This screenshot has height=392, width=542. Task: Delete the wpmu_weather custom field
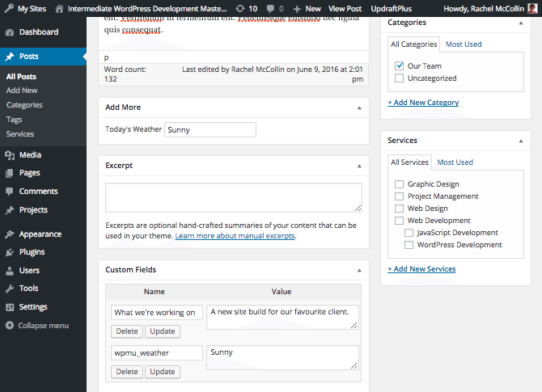(127, 372)
